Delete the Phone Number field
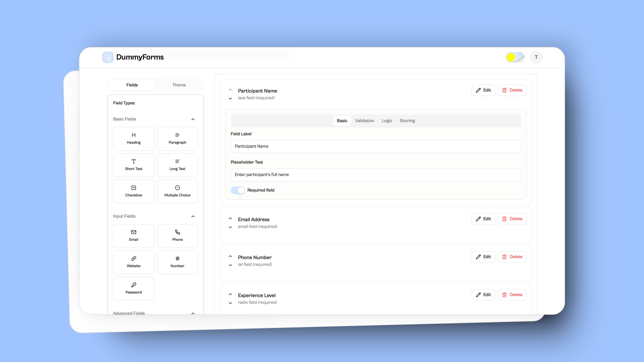 pos(512,257)
